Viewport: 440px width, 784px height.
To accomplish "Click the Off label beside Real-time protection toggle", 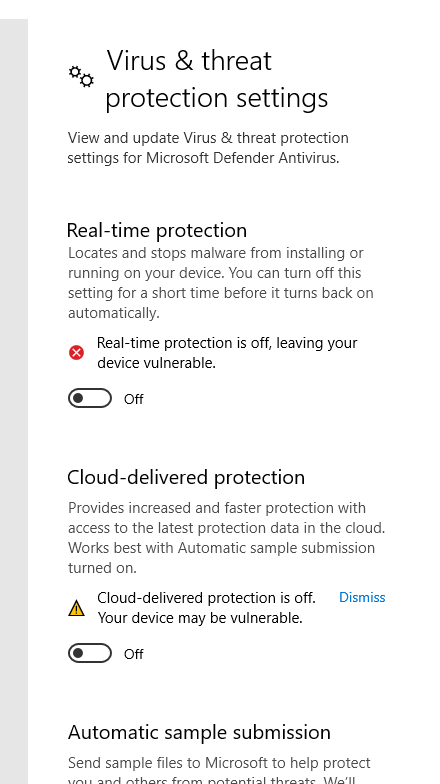I will point(134,399).
